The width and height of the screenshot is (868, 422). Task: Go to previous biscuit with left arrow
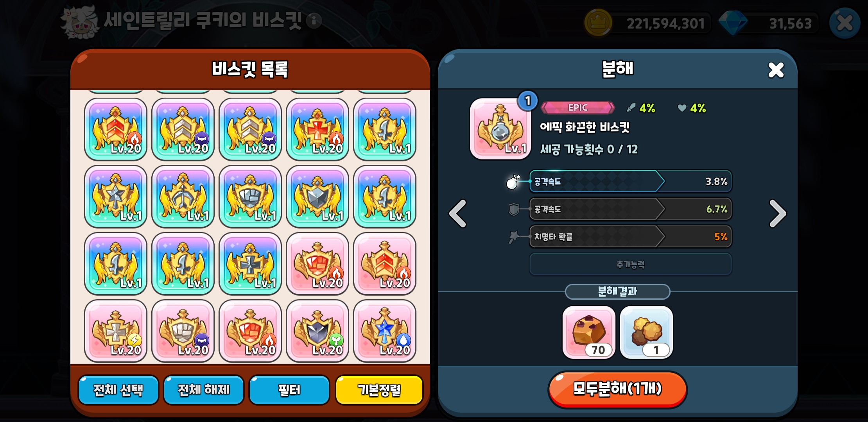(x=458, y=213)
